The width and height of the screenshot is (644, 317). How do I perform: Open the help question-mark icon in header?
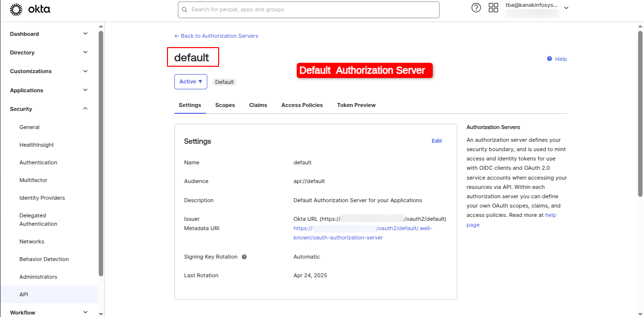tap(476, 8)
